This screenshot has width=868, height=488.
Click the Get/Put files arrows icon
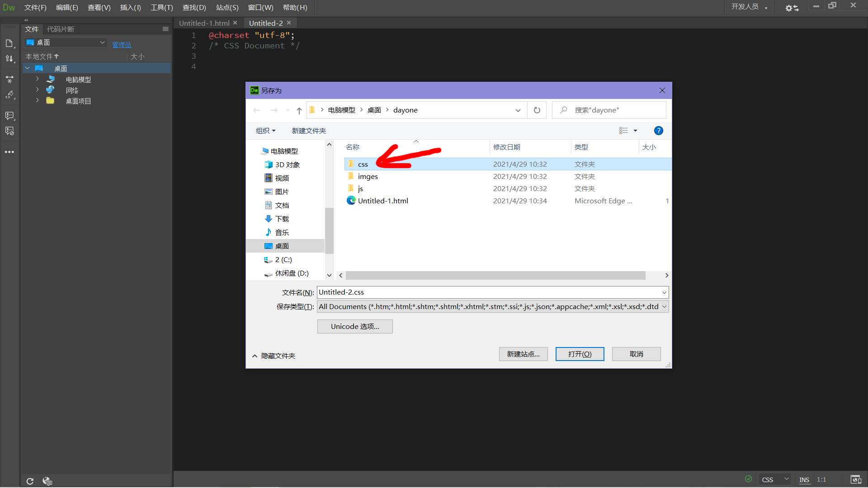pyautogui.click(x=9, y=59)
